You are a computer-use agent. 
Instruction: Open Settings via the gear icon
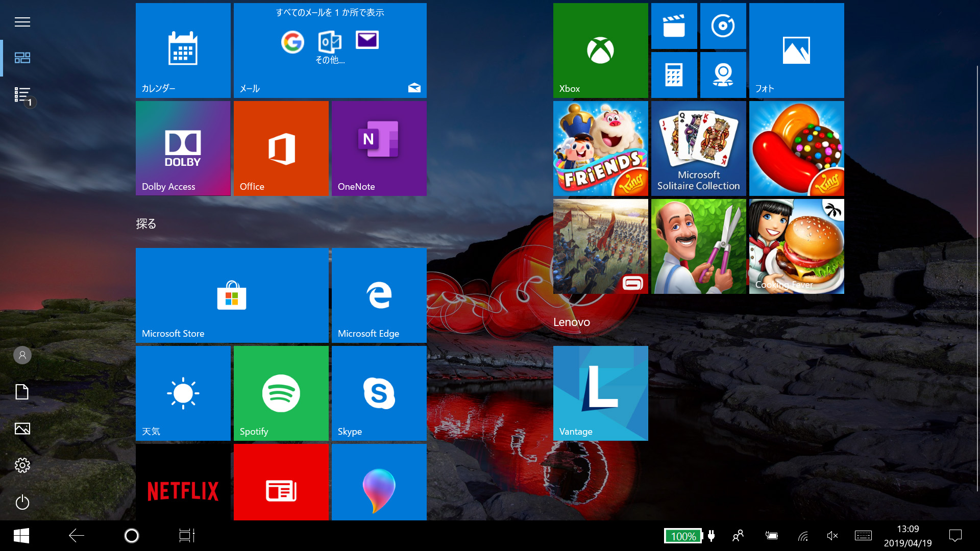coord(22,465)
